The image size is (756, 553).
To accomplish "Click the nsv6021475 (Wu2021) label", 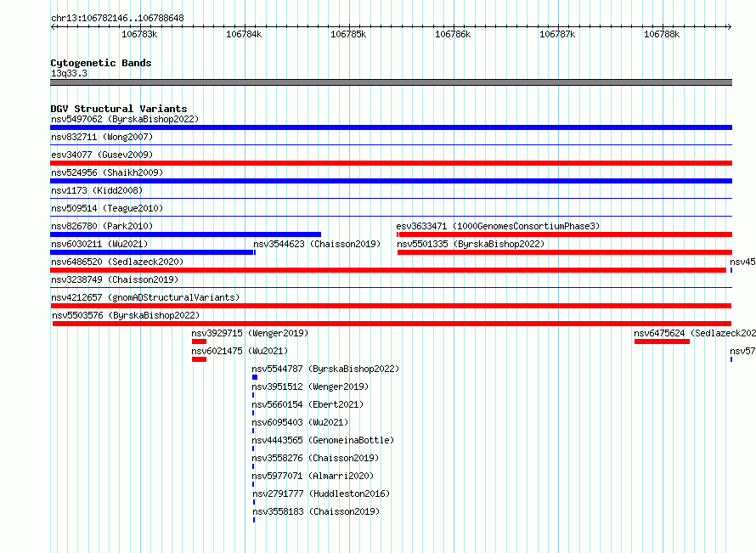I will coord(240,351).
